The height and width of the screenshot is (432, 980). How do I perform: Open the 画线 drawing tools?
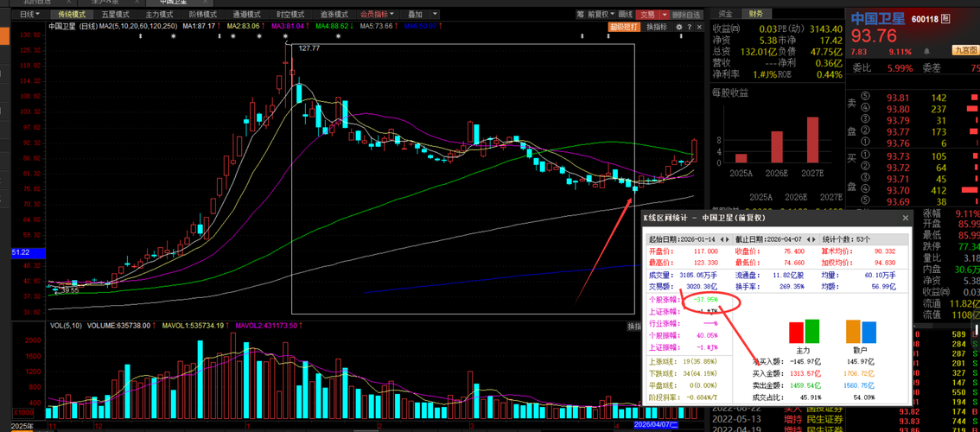[626, 14]
